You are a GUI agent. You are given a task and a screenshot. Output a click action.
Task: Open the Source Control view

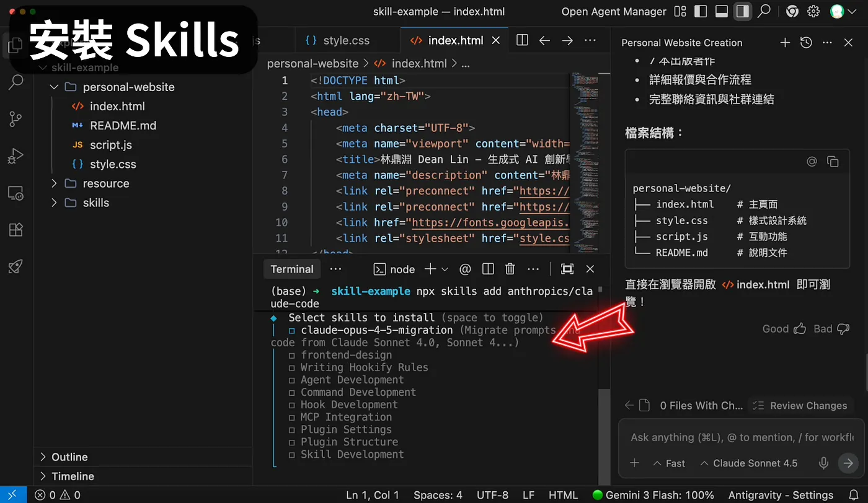click(16, 119)
